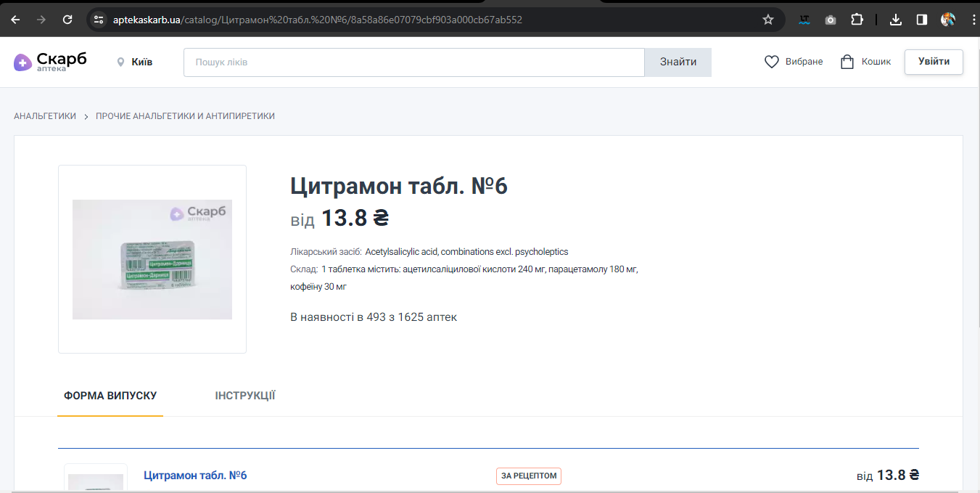Click the Цитрамон product thumbnail image
The width and height of the screenshot is (980, 493).
[152, 259]
